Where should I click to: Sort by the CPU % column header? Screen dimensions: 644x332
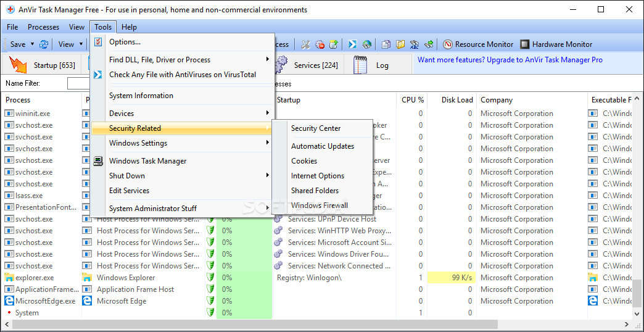point(411,100)
